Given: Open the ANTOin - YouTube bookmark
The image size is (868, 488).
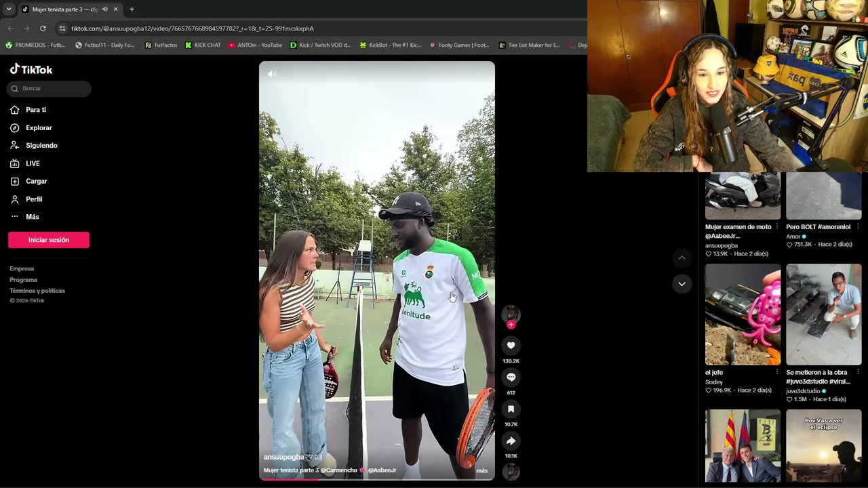Looking at the screenshot, I should coord(255,45).
